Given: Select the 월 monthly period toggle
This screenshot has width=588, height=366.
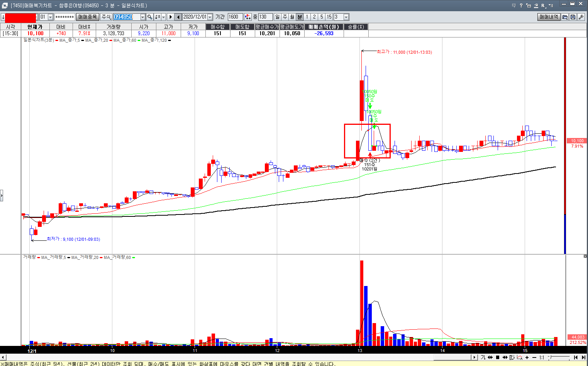Looking at the screenshot, I should pyautogui.click(x=292, y=17).
